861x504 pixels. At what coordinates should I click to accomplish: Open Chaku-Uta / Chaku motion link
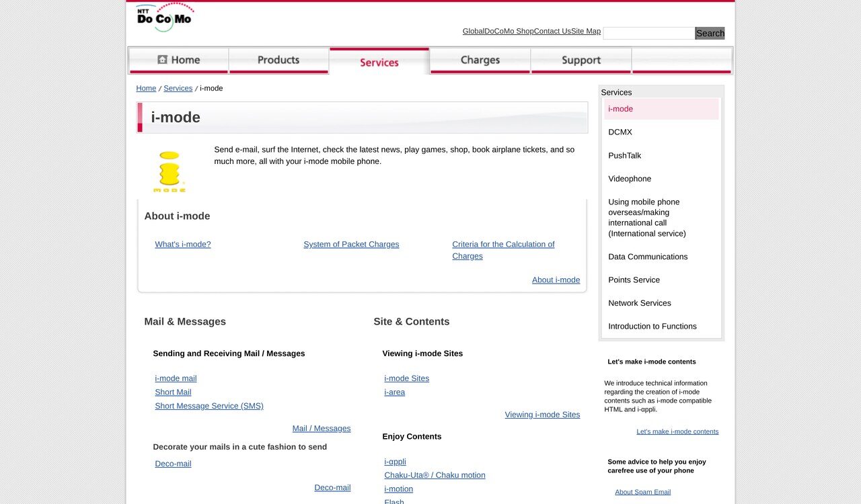coord(435,475)
